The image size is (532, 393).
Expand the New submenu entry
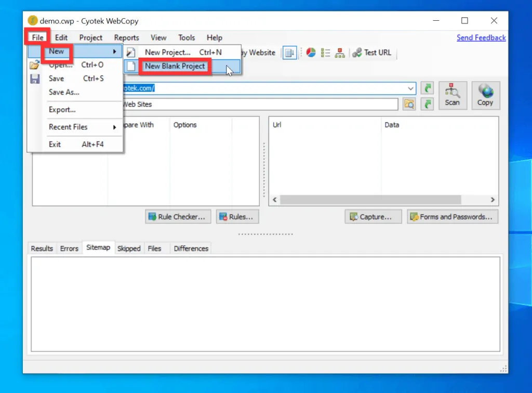[x=75, y=51]
